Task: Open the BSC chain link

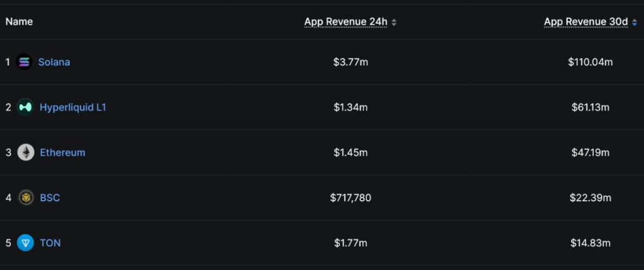Action: click(x=50, y=198)
